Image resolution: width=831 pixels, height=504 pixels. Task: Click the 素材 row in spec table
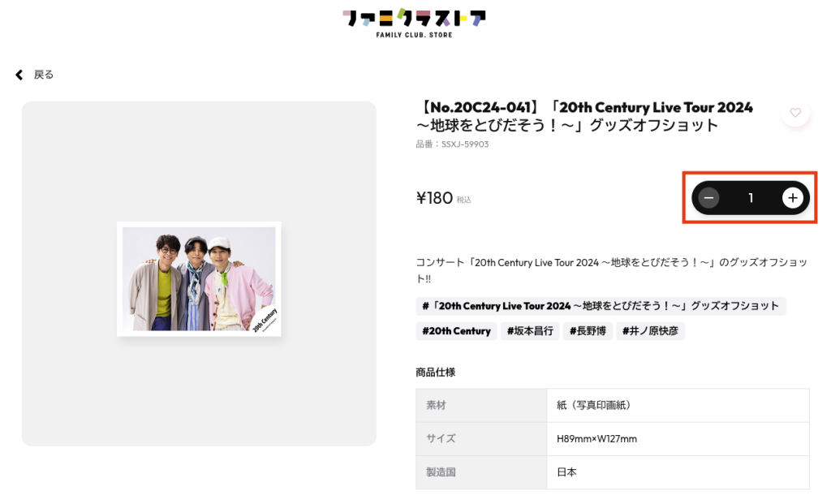click(x=613, y=406)
